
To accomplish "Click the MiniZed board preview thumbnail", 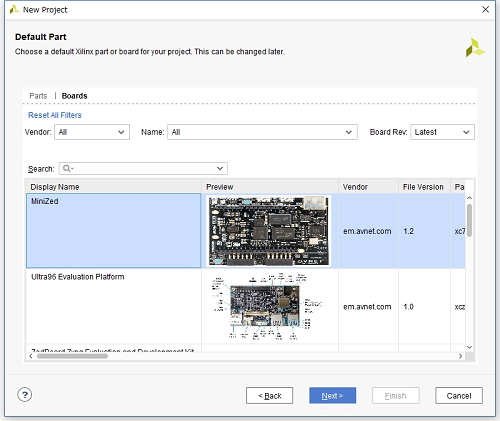I will pyautogui.click(x=269, y=231).
